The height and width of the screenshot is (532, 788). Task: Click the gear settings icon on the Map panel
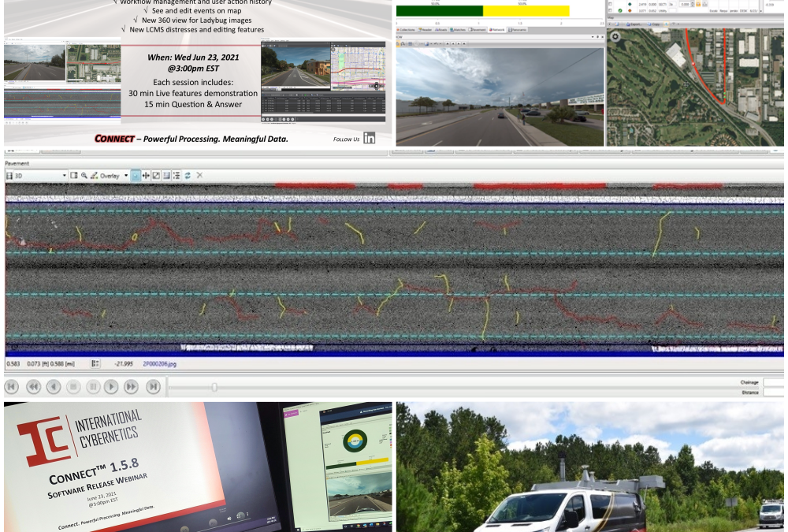[615, 36]
